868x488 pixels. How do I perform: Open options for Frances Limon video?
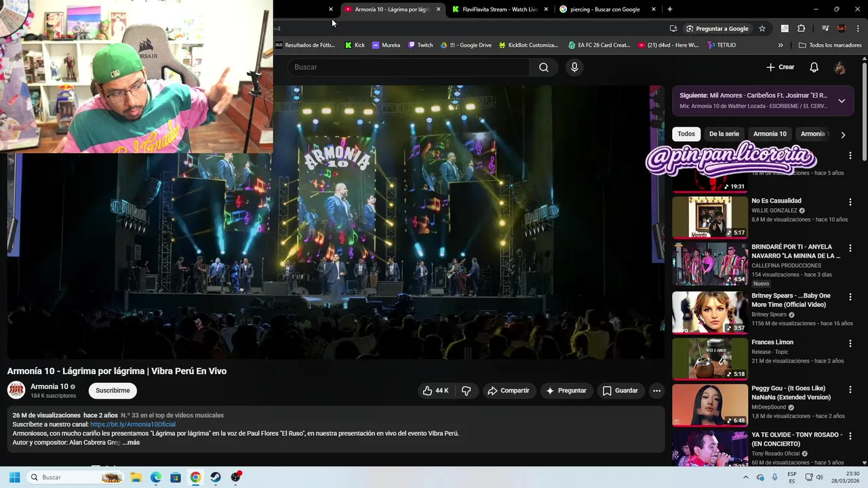(850, 344)
